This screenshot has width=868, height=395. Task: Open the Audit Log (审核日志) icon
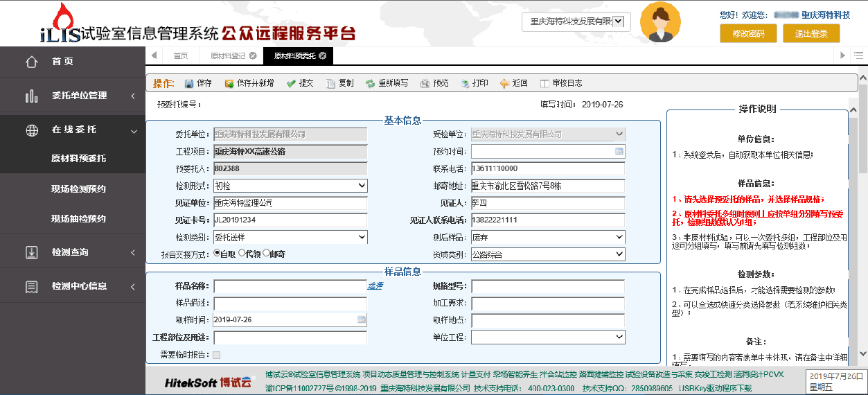coord(544,83)
